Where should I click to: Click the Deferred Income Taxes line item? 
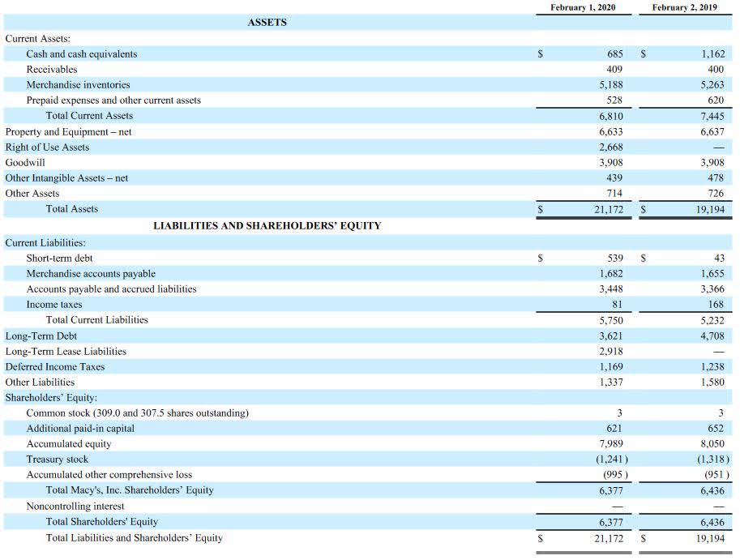click(x=53, y=366)
